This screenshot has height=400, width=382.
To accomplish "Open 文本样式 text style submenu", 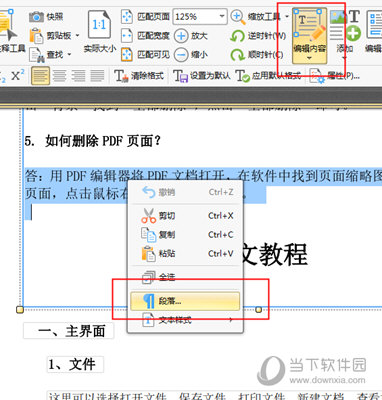I will [185, 320].
